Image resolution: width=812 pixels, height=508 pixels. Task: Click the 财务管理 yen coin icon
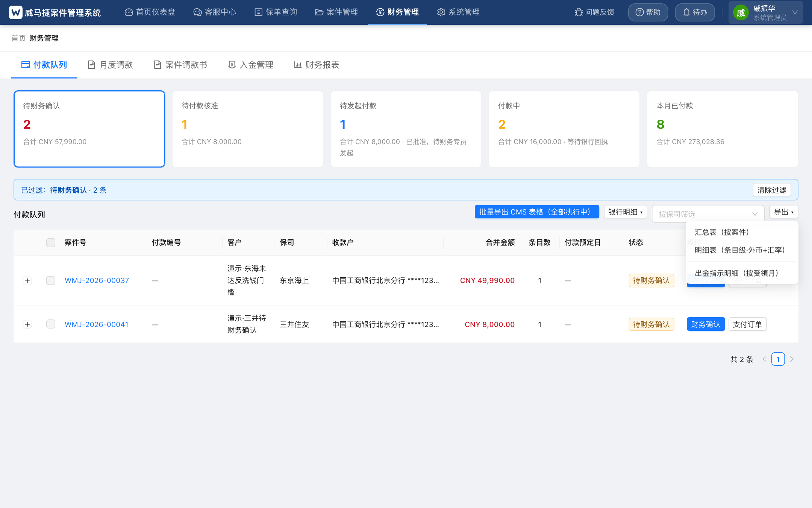tap(380, 12)
